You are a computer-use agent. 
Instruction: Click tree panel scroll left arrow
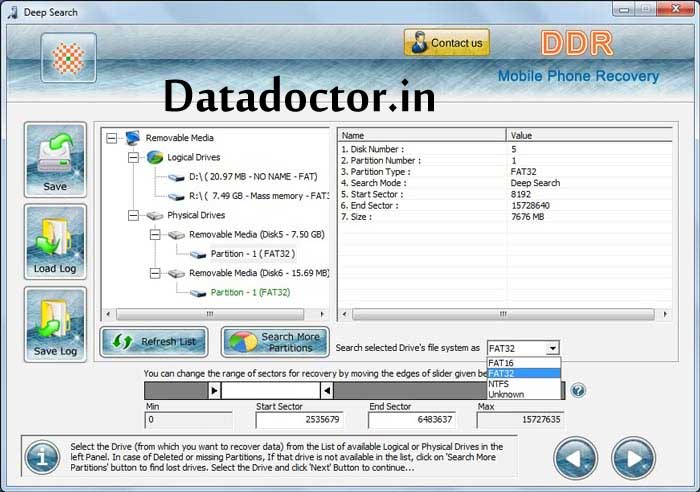[108, 314]
